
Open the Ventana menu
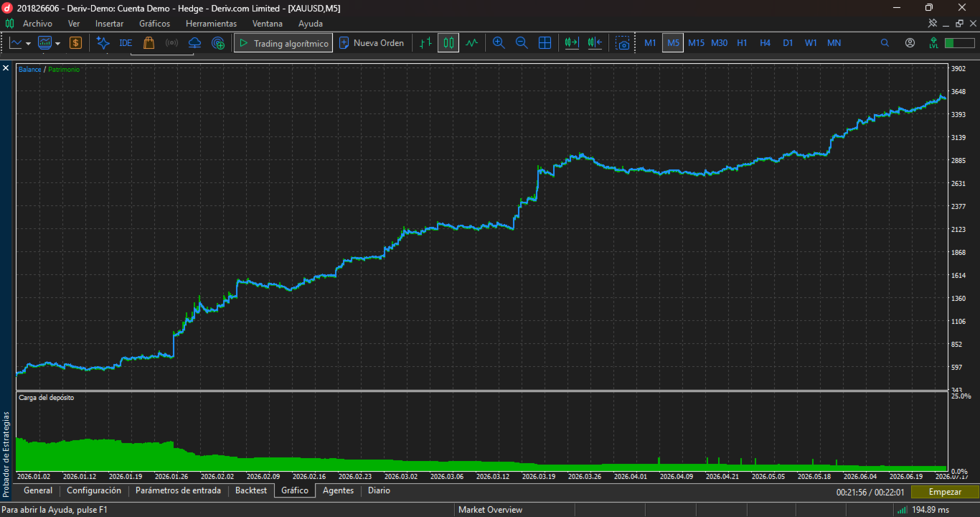[268, 24]
